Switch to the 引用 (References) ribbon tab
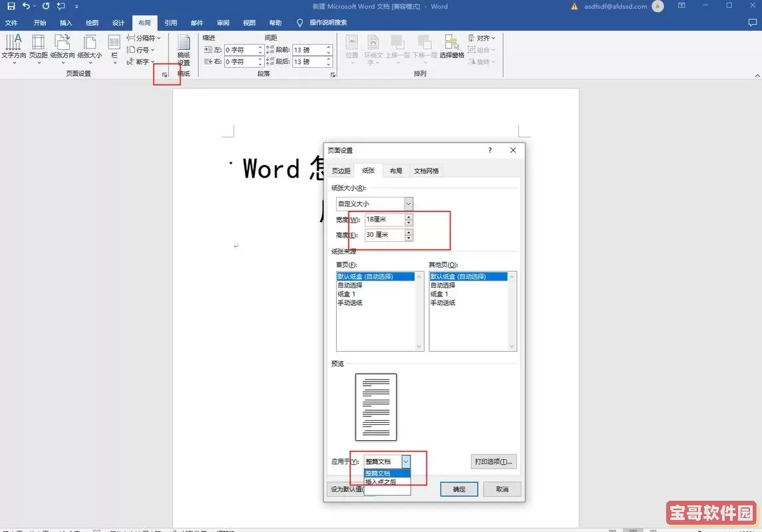This screenshot has width=762, height=532. click(x=170, y=23)
